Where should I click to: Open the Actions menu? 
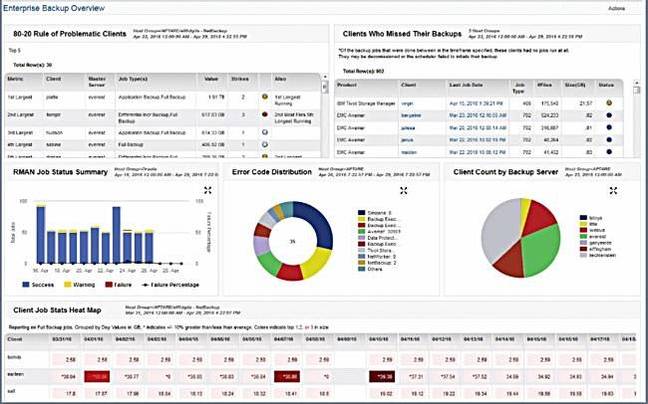point(617,8)
